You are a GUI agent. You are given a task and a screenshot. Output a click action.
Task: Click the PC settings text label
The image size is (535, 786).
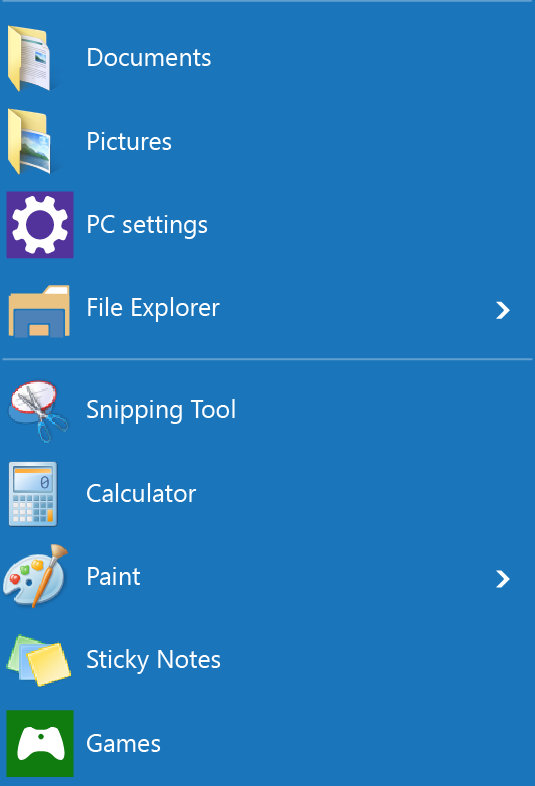147,225
